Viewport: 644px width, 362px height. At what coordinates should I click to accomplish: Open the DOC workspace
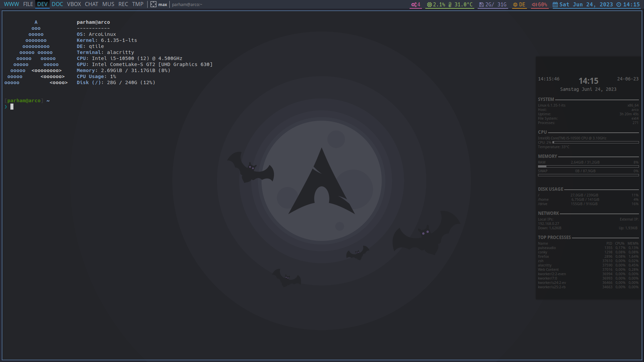[x=57, y=4]
